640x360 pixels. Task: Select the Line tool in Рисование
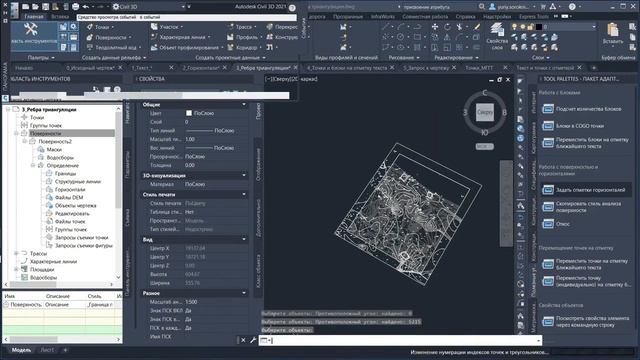coord(385,27)
